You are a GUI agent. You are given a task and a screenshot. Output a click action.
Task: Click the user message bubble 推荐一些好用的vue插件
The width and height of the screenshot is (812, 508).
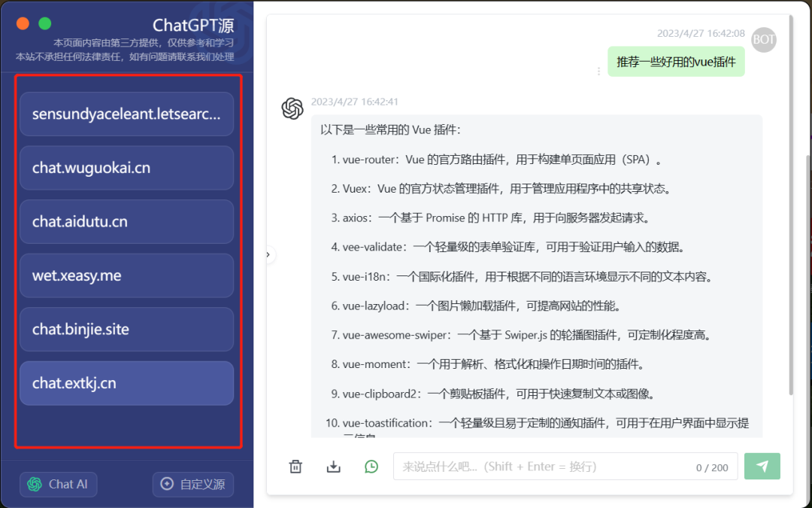(x=676, y=62)
